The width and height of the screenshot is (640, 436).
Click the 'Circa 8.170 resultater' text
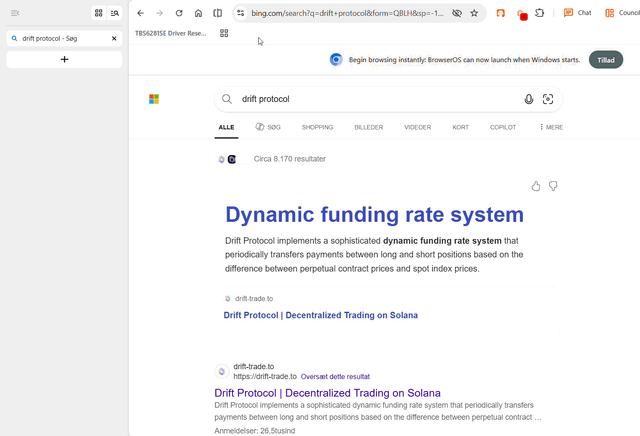(290, 159)
